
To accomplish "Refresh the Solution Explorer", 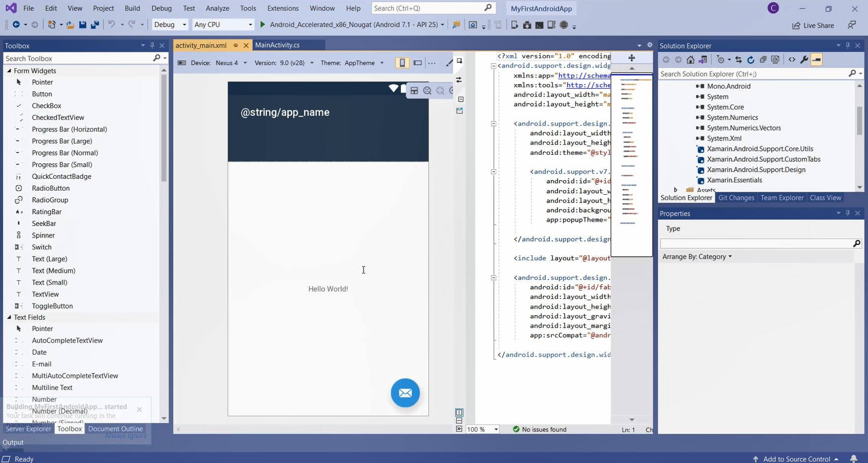I will (x=751, y=60).
